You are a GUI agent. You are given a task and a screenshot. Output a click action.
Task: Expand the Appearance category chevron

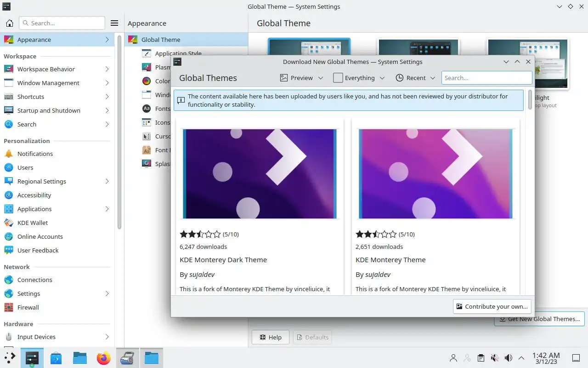coord(107,40)
